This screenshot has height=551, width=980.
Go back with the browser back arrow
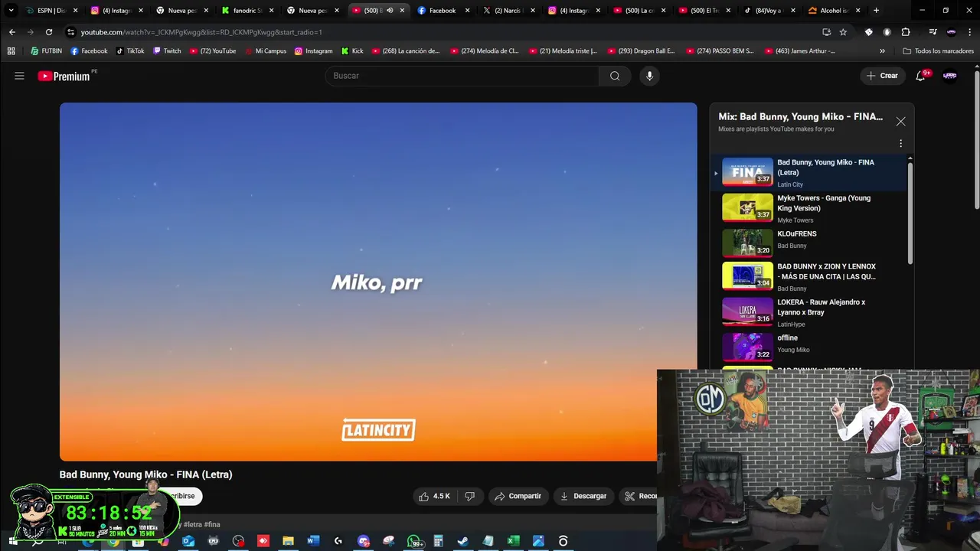tap(11, 32)
